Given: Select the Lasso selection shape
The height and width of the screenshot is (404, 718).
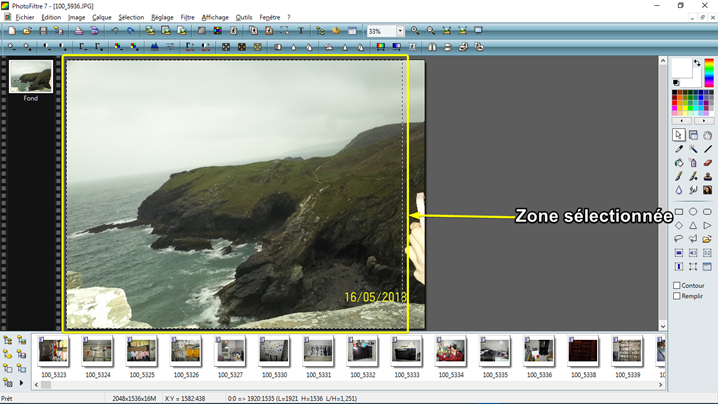Looking at the screenshot, I should tap(679, 239).
